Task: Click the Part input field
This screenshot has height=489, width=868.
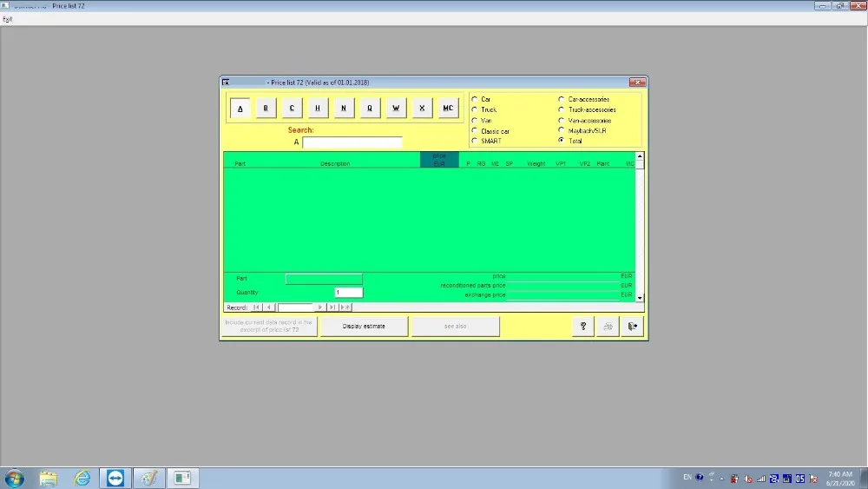Action: coord(324,279)
